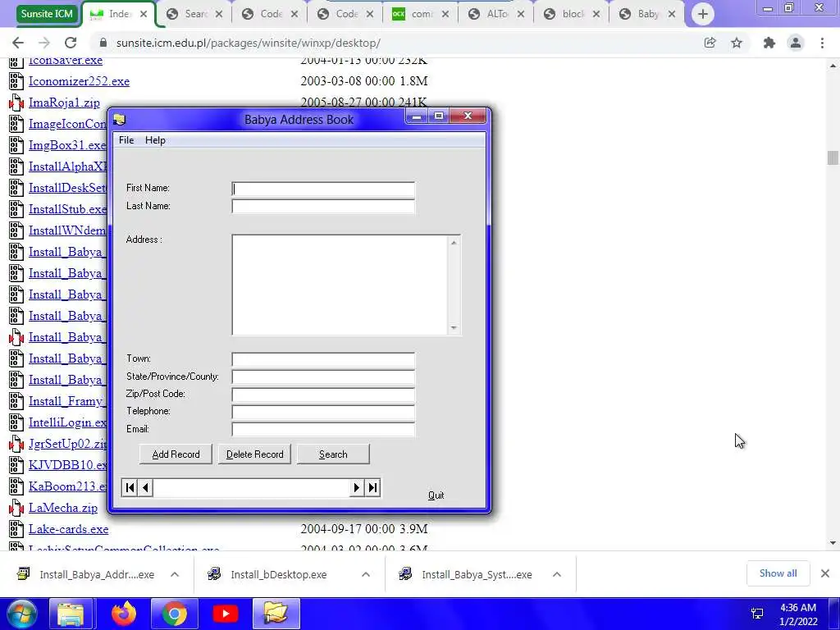Open Windows Start menu
The height and width of the screenshot is (630, 840).
click(x=21, y=614)
